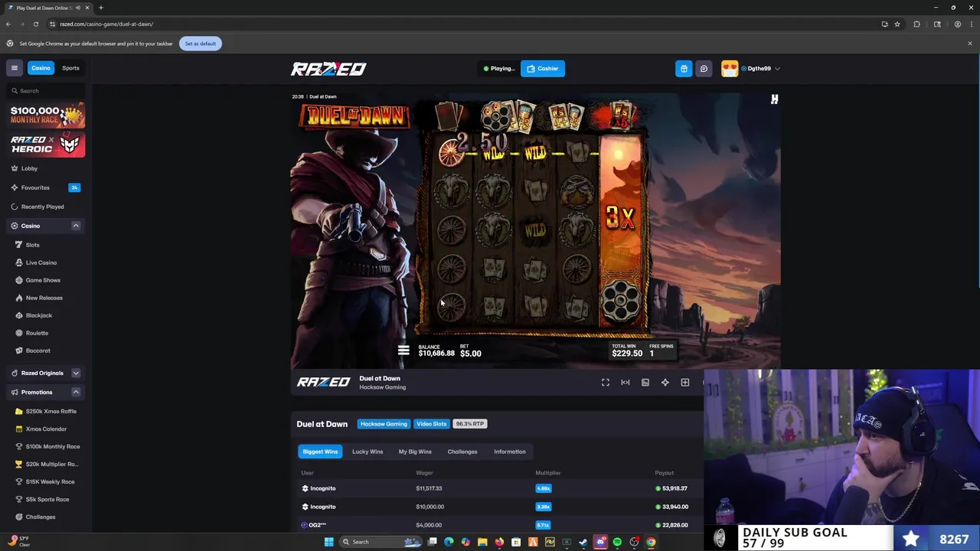Open the $250k Xmas Raffle promotion
This screenshot has height=551, width=980.
pos(51,411)
